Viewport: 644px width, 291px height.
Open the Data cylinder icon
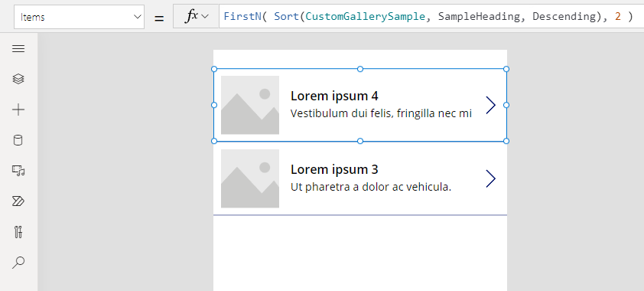(18, 140)
